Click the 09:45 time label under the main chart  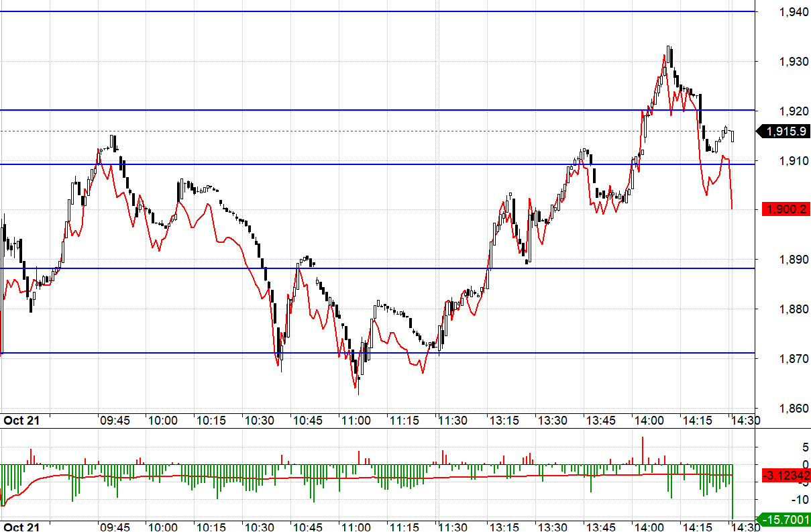pyautogui.click(x=115, y=421)
